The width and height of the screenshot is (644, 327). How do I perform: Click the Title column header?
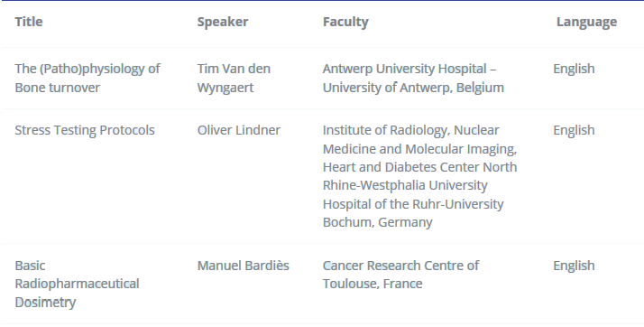tap(29, 22)
